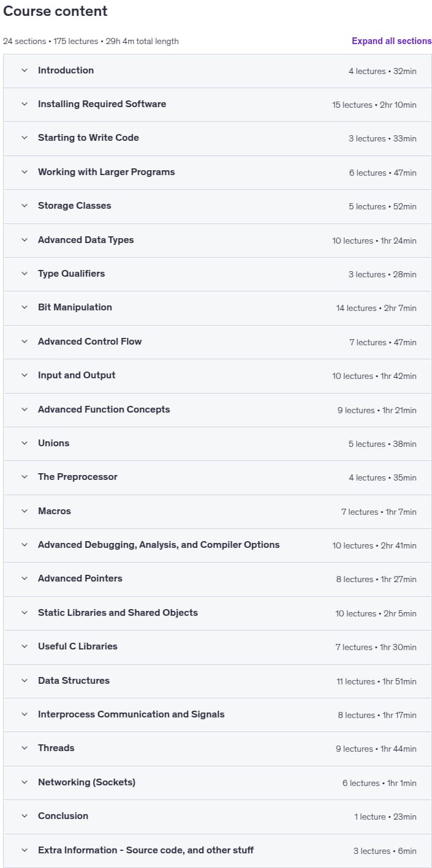Click the chevron arrow beside Unions

(x=25, y=443)
